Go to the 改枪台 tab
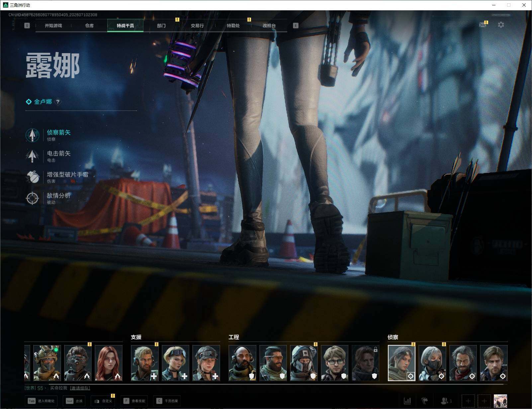The image size is (532, 409). (x=269, y=26)
